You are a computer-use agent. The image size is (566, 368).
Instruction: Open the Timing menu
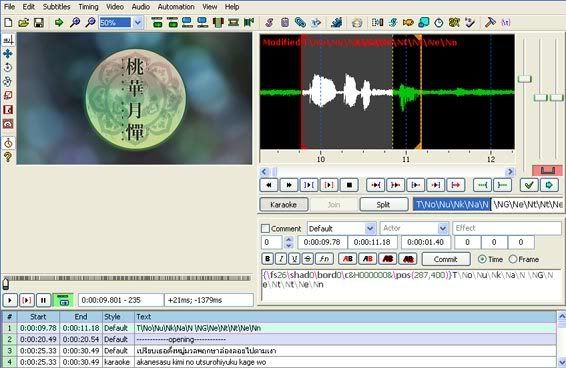tap(88, 7)
